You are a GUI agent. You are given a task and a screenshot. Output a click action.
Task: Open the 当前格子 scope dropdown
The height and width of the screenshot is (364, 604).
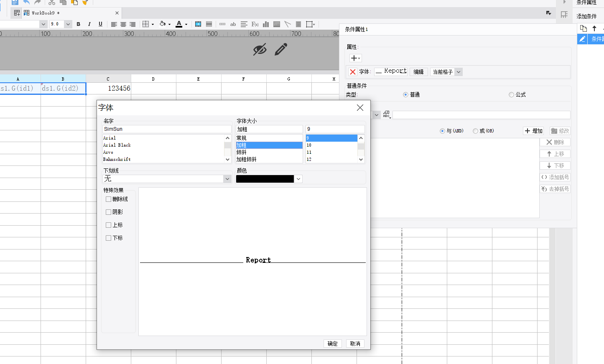pos(459,72)
